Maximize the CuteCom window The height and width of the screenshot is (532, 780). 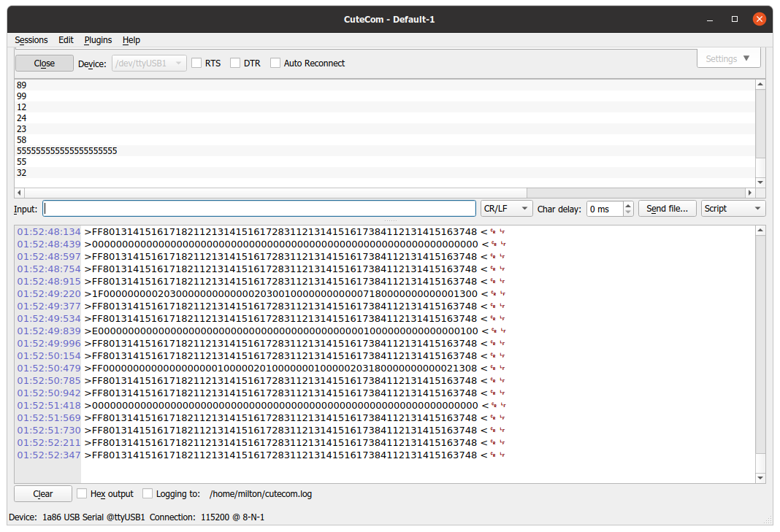coord(734,20)
